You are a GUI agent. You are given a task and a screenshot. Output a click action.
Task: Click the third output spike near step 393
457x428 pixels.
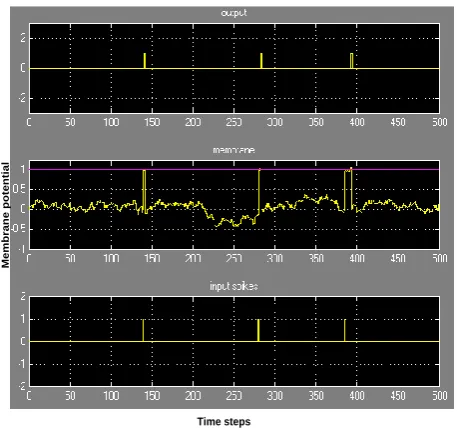click(x=352, y=61)
